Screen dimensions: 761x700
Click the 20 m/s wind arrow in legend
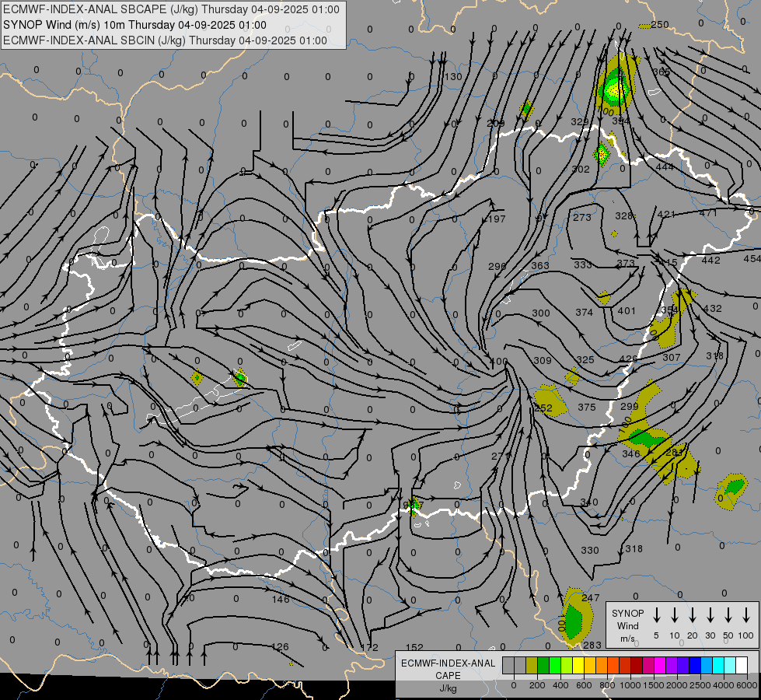(693, 615)
